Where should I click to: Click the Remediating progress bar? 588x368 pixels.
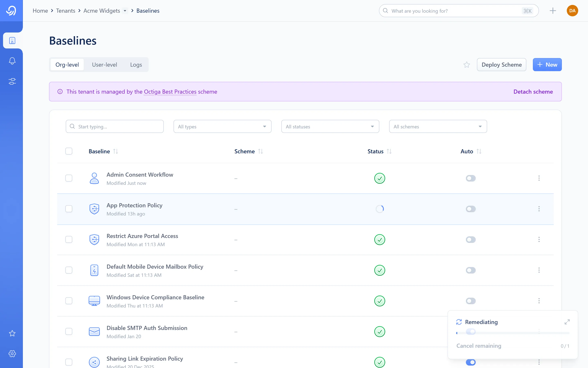(x=513, y=333)
